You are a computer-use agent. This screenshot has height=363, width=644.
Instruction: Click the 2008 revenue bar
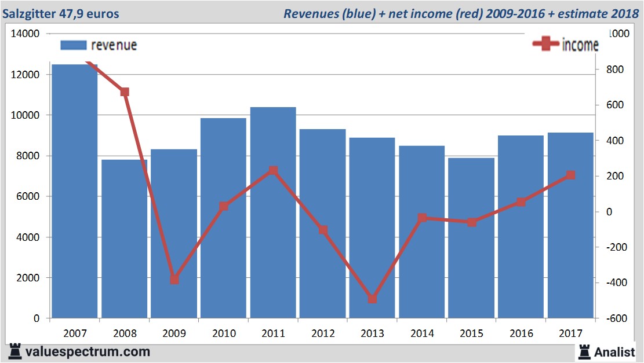click(125, 239)
